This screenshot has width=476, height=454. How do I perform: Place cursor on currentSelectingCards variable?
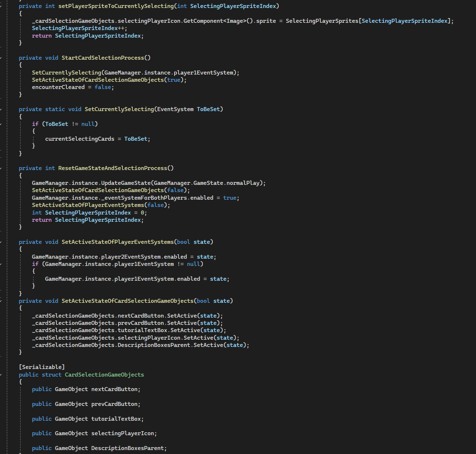(80, 139)
